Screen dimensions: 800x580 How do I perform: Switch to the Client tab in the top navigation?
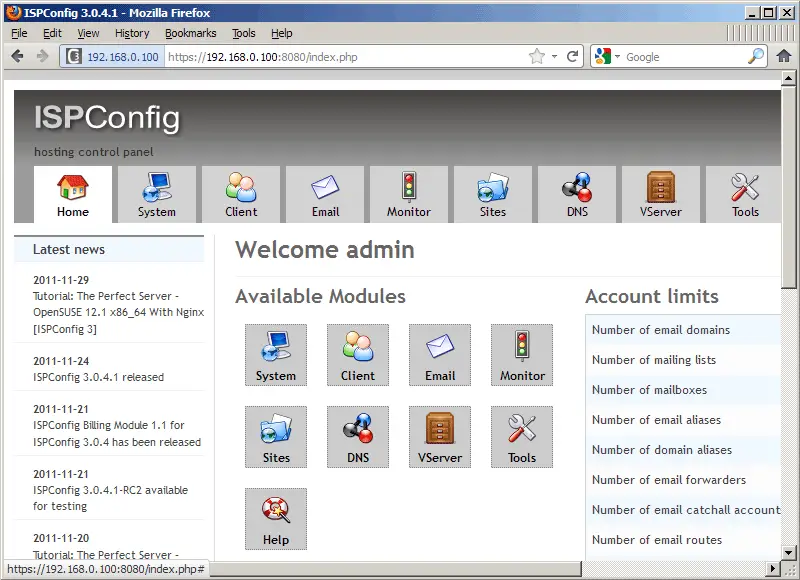pyautogui.click(x=241, y=194)
